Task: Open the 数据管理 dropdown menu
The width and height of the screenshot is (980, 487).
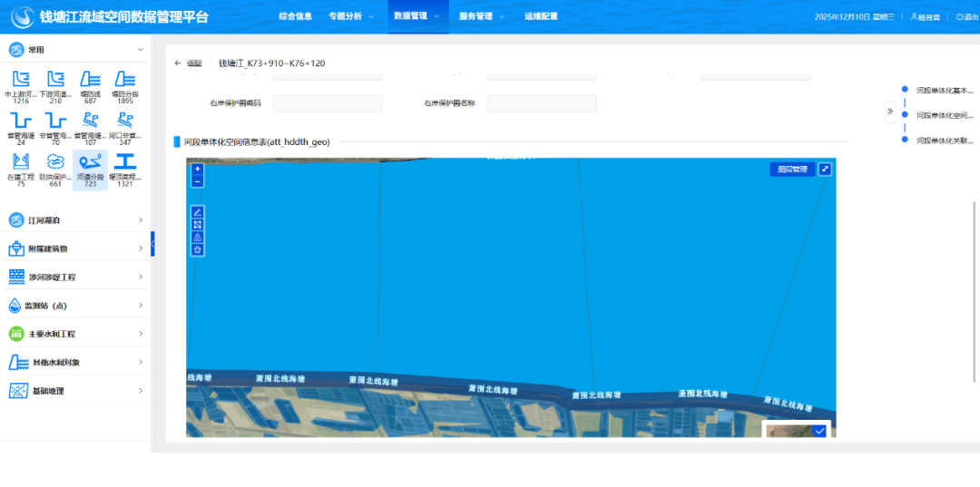Action: (416, 17)
